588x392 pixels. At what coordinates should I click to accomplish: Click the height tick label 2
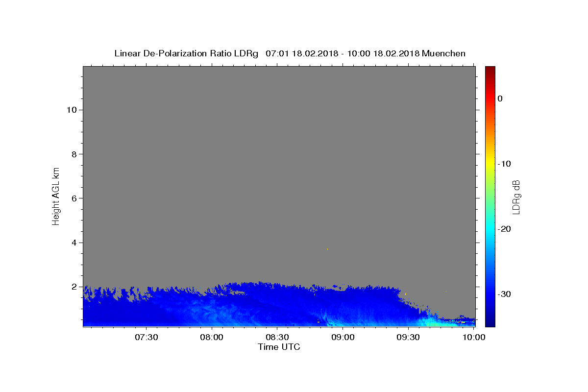tap(73, 287)
